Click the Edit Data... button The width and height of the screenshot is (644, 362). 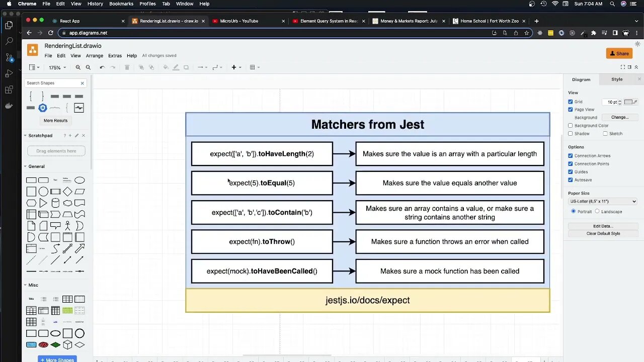pyautogui.click(x=603, y=226)
